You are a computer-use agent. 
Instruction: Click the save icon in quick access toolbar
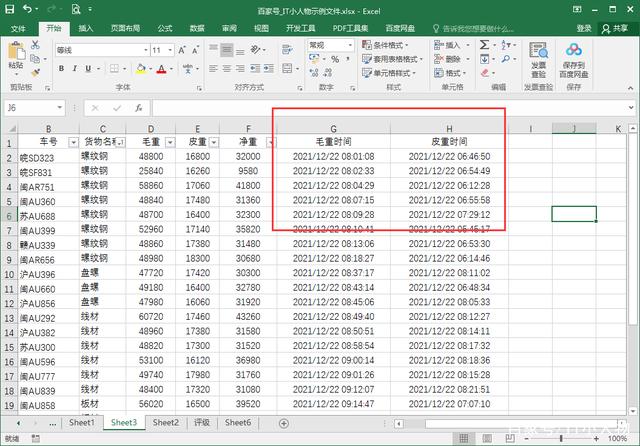click(10, 9)
